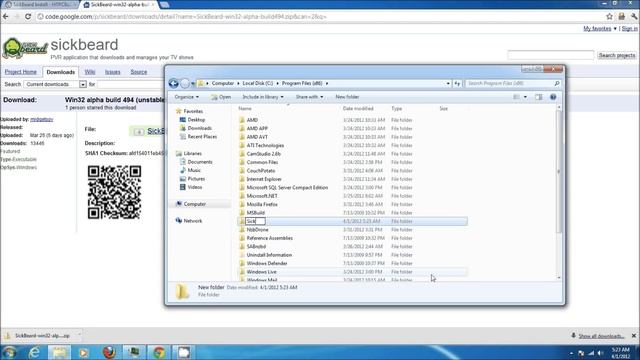Click the Chrome address bar
640x360 pixels.
[x=318, y=17]
